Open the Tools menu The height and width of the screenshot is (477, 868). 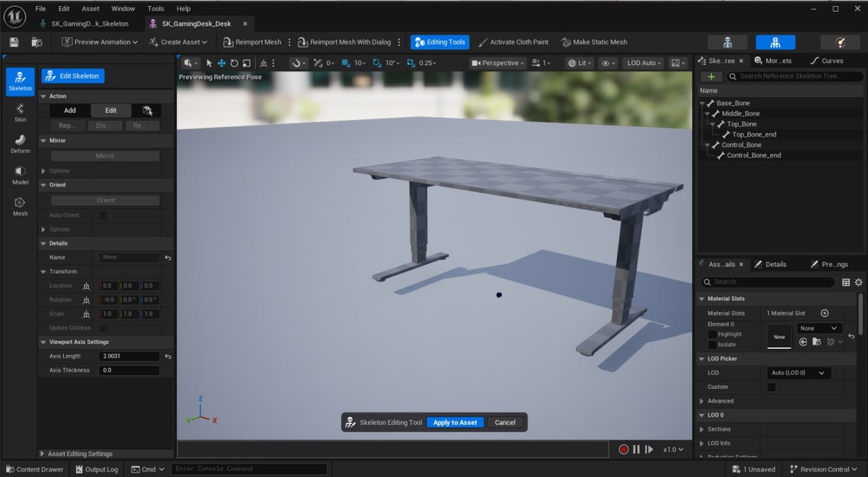[156, 9]
